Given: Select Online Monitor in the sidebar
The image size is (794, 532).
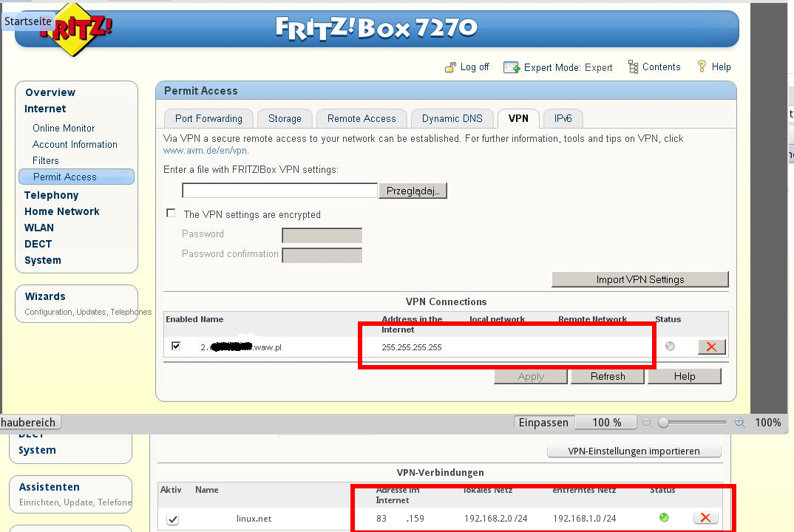Looking at the screenshot, I should click(64, 128).
